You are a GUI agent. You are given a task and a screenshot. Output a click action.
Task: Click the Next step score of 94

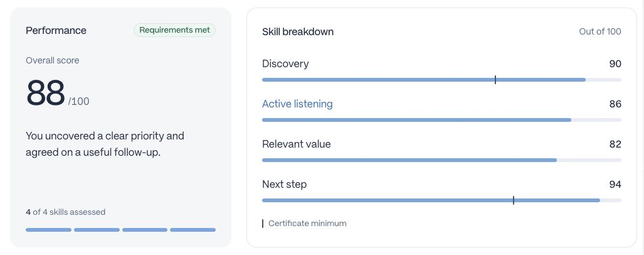point(615,184)
